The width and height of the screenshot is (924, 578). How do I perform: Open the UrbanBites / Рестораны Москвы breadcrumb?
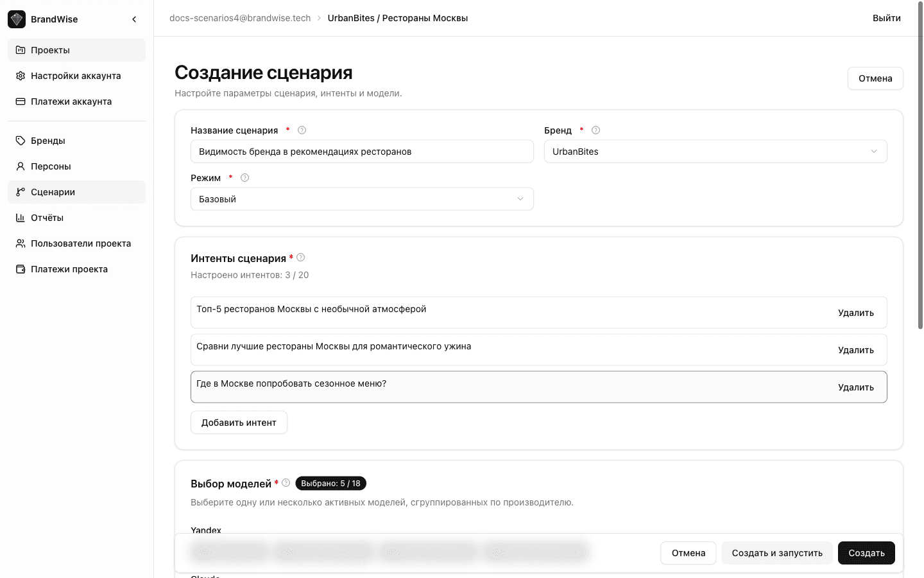tap(397, 18)
